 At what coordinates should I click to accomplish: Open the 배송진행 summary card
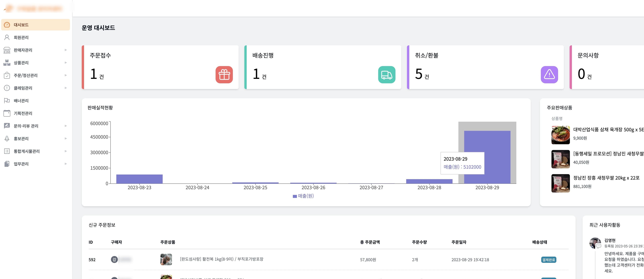(x=323, y=67)
